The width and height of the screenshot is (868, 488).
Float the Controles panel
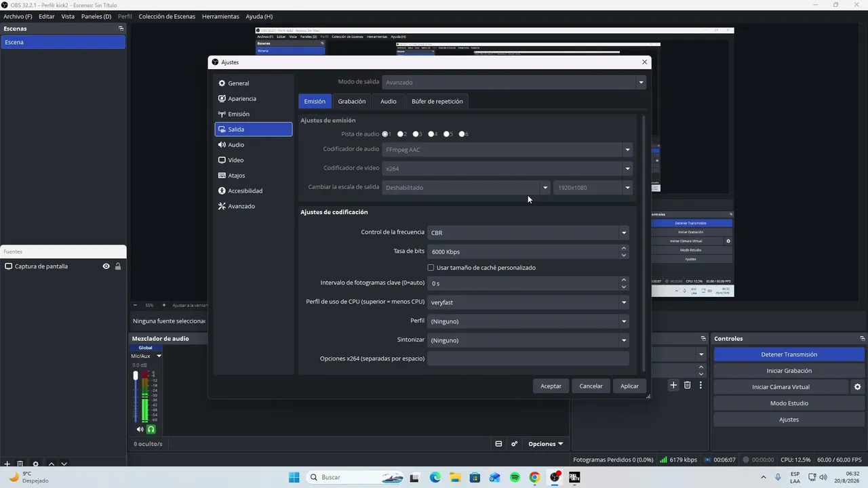tap(863, 338)
